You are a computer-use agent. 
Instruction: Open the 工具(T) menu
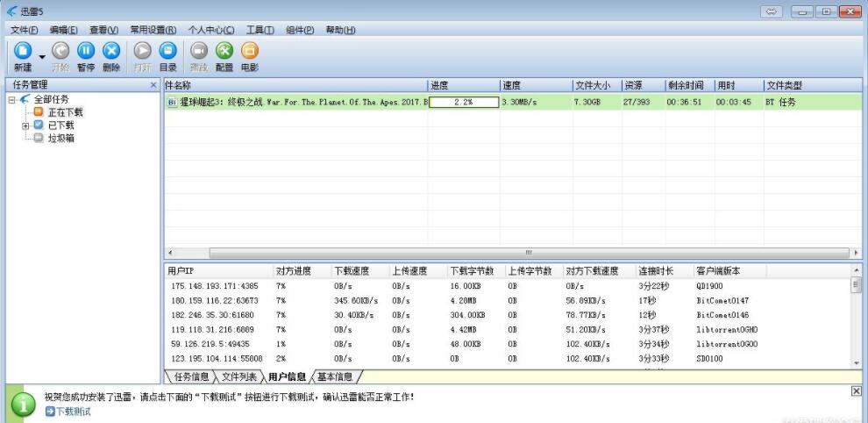(260, 30)
